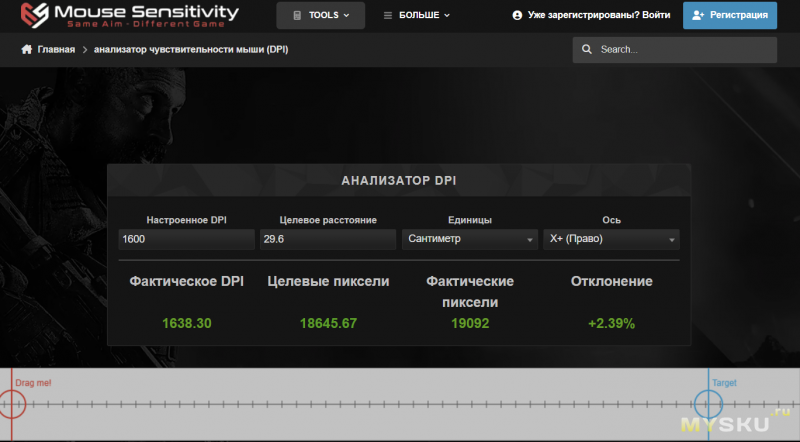
Task: Click the home icon in breadcrumb
Action: click(27, 49)
